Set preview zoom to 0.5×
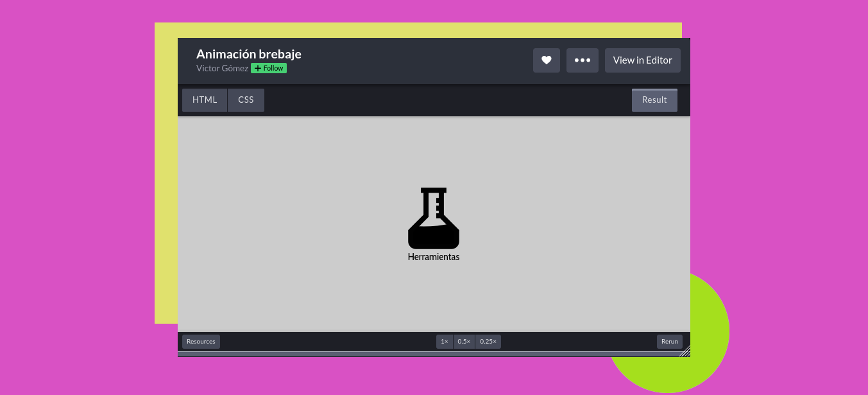 pyautogui.click(x=464, y=342)
